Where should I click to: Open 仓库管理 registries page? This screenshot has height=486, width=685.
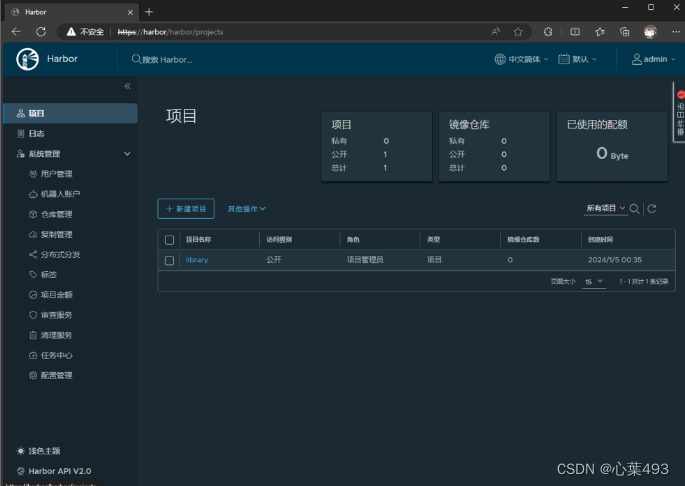pos(56,214)
